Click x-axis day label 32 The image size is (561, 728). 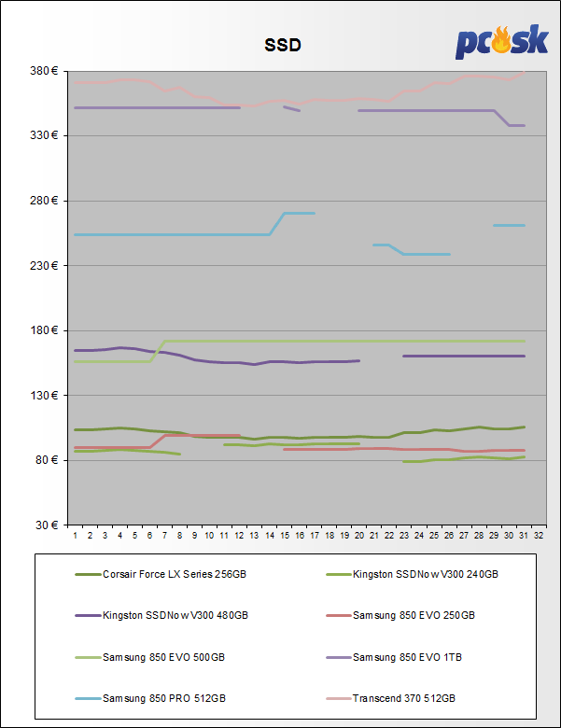click(x=539, y=536)
